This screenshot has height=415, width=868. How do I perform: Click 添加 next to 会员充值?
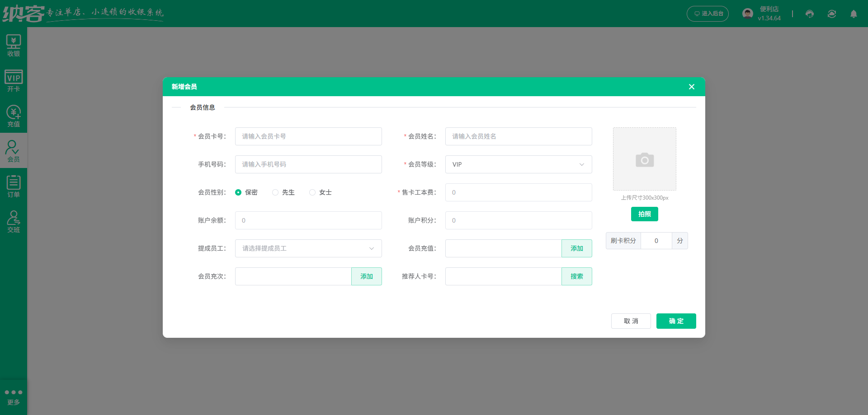coord(577,248)
